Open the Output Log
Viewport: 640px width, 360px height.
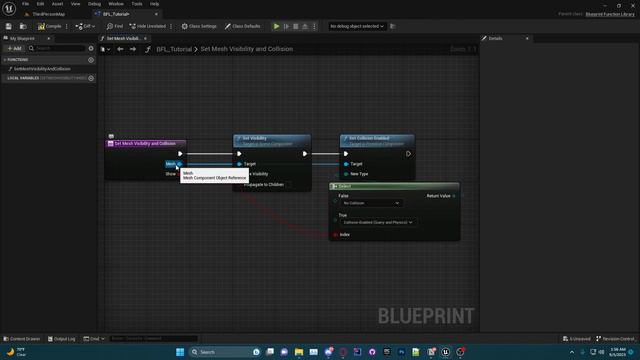pos(62,339)
